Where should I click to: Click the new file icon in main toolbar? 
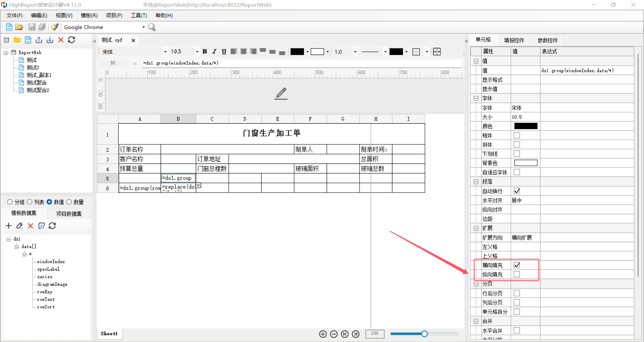click(9, 27)
